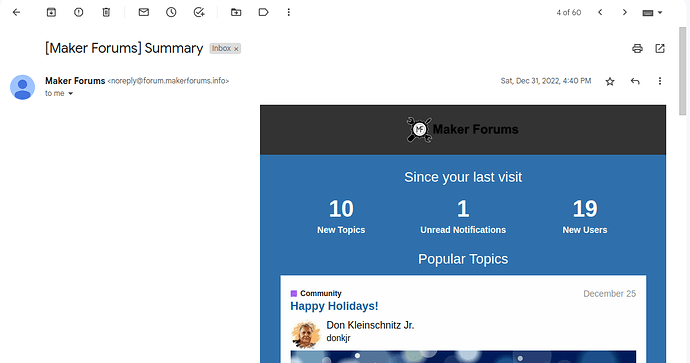Click Maker Forums sender name
This screenshot has height=363, width=690.
click(x=75, y=81)
